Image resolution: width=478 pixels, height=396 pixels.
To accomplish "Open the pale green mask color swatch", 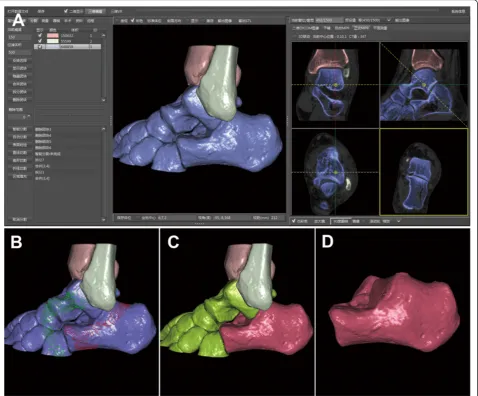I will [x=53, y=41].
